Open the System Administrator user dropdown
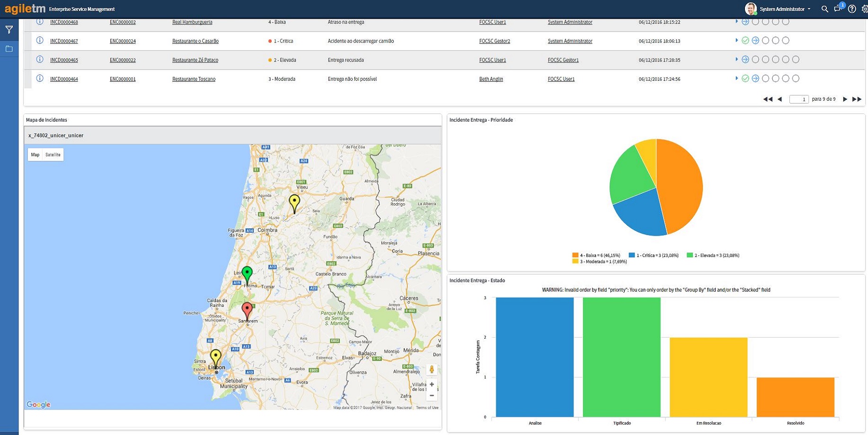This screenshot has height=435, width=868. [784, 9]
